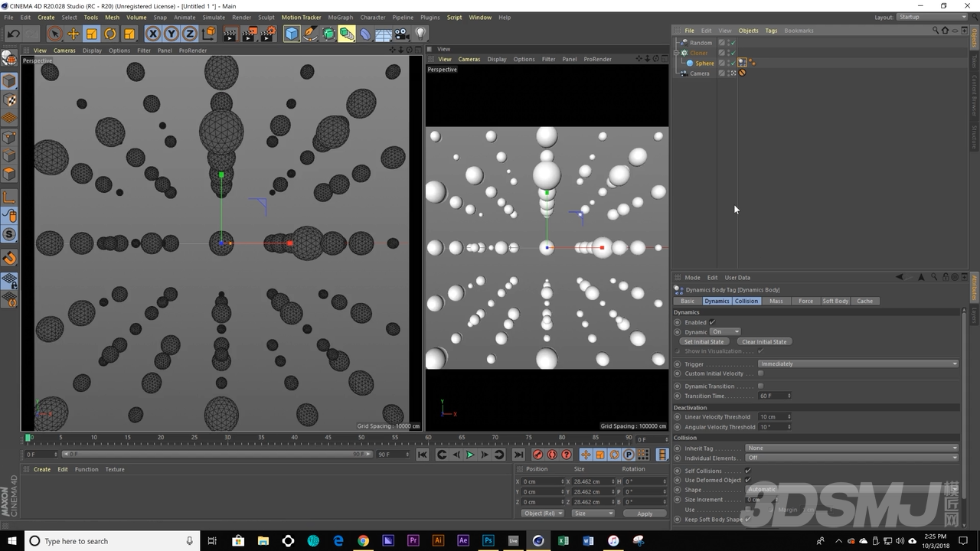Toggle Self Collisions checkbox
980x551 pixels.
point(748,471)
